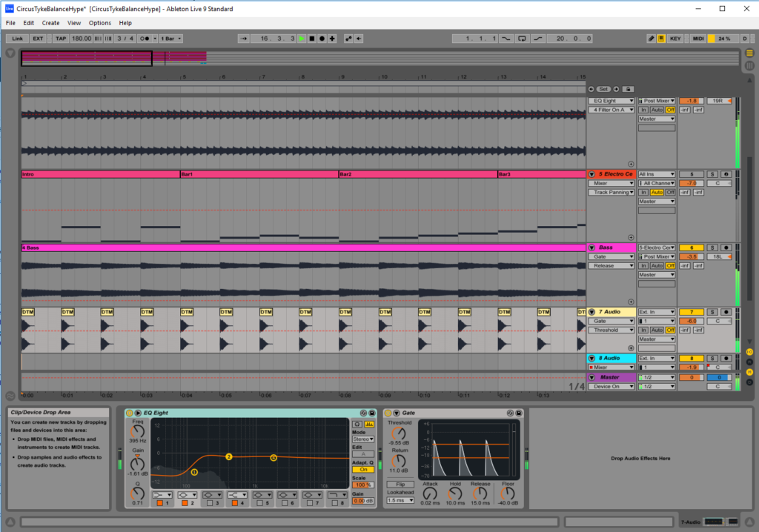The width and height of the screenshot is (759, 532).
Task: Toggle the EQ Eight spectrum analyzer button
Action: (x=369, y=424)
